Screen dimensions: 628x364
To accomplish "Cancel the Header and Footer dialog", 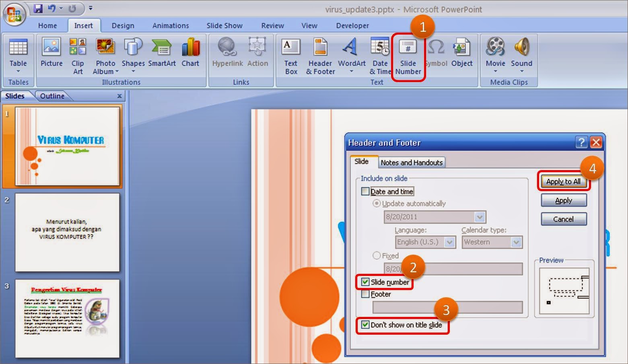I will point(563,219).
